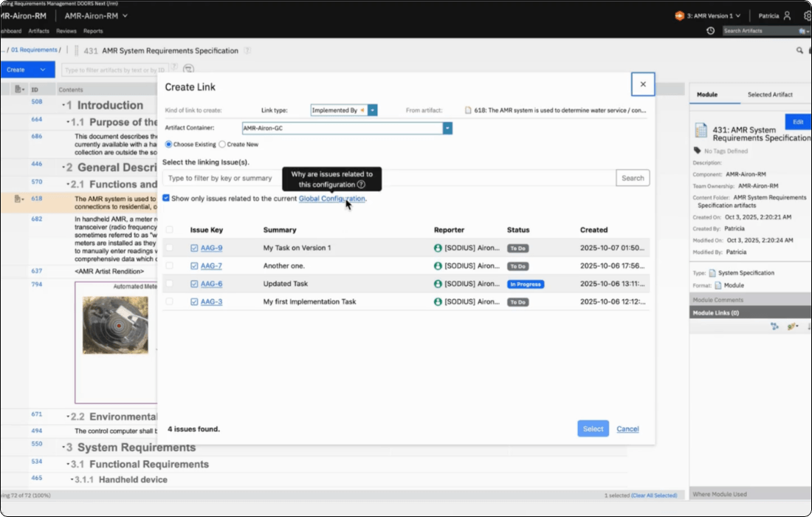Click the Select button in the dialog
812x517 pixels.
click(593, 428)
